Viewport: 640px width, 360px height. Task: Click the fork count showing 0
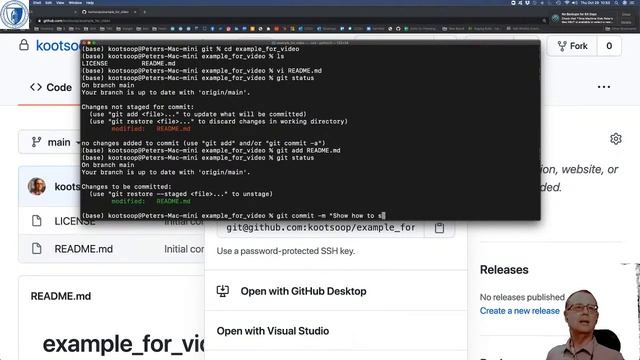pyautogui.click(x=609, y=46)
